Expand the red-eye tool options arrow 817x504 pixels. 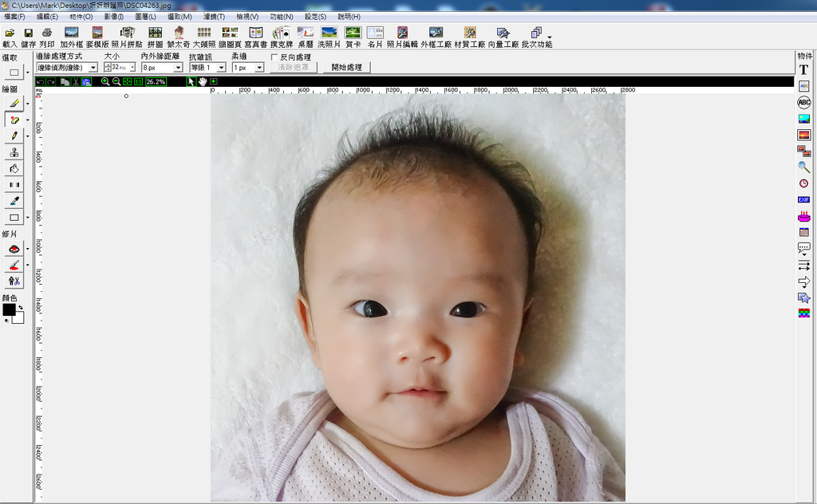point(28,249)
